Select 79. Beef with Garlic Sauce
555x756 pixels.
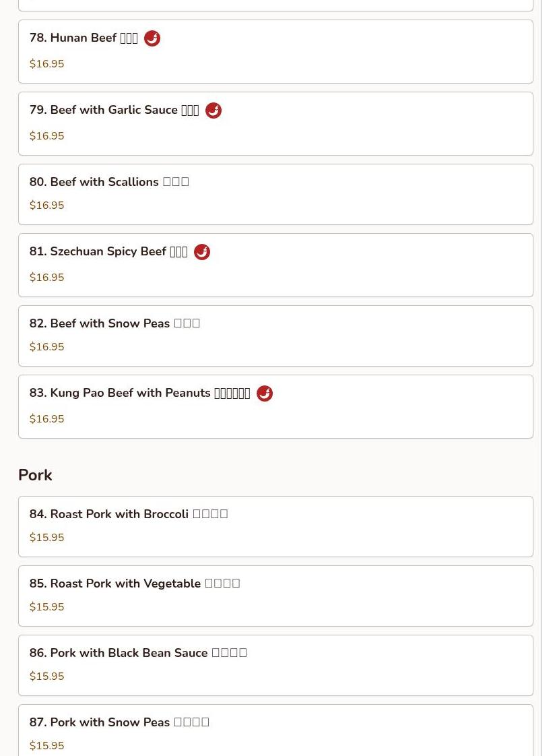pos(114,111)
